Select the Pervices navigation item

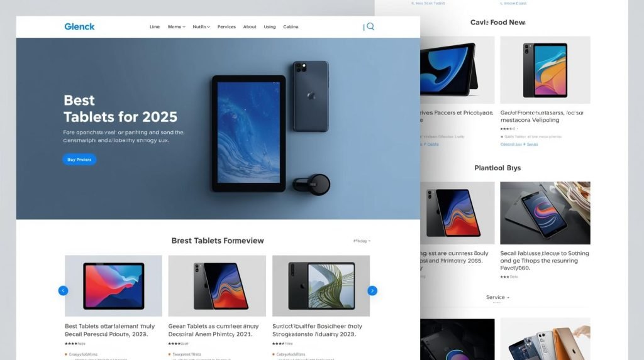click(226, 26)
